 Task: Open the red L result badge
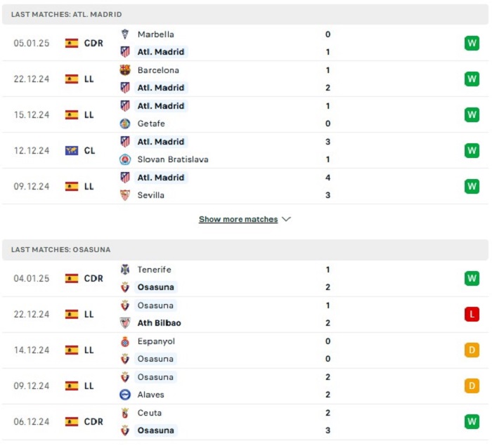point(472,314)
